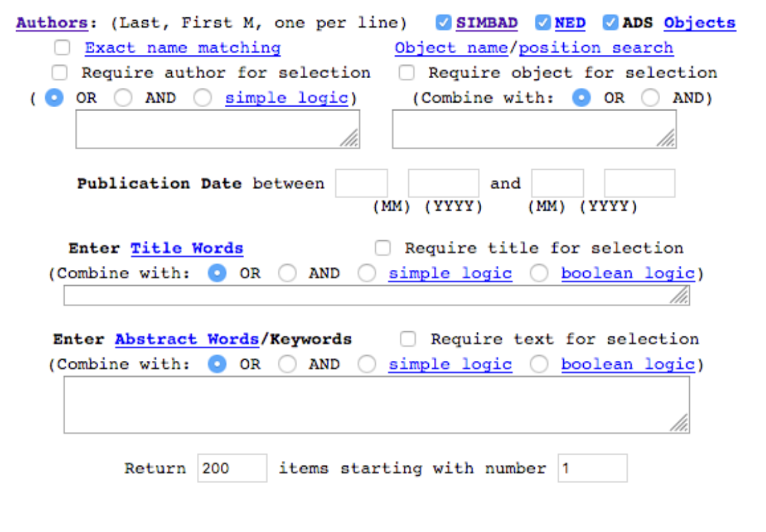Click the Return items count field
The image size is (766, 532).
tap(232, 468)
